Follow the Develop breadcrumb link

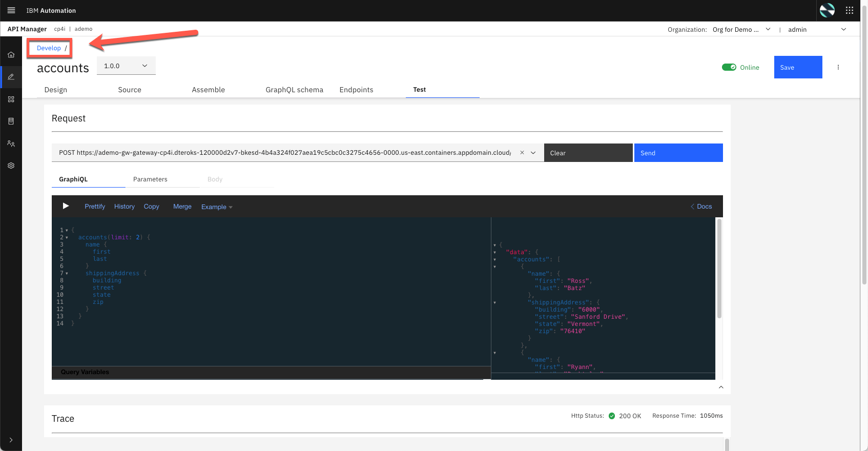click(49, 48)
